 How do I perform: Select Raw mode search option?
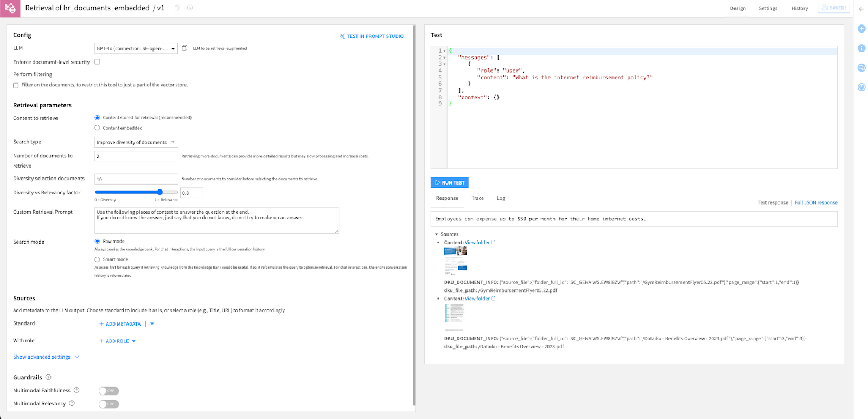pos(98,242)
